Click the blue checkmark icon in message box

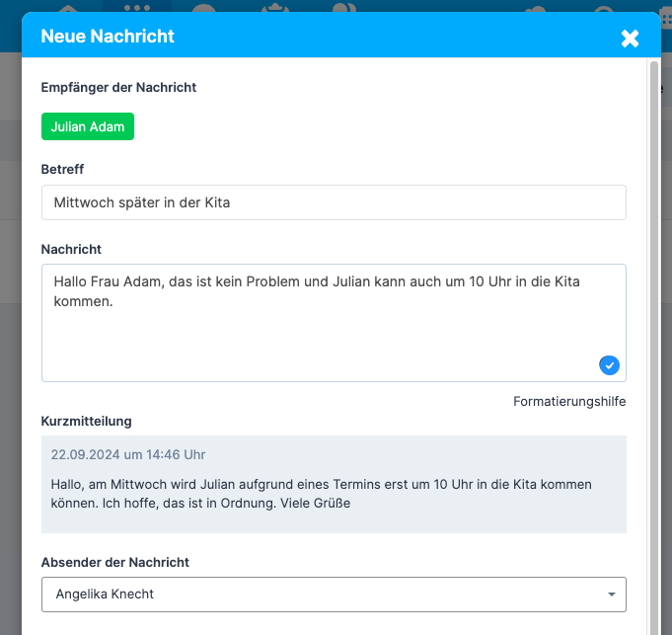609,365
